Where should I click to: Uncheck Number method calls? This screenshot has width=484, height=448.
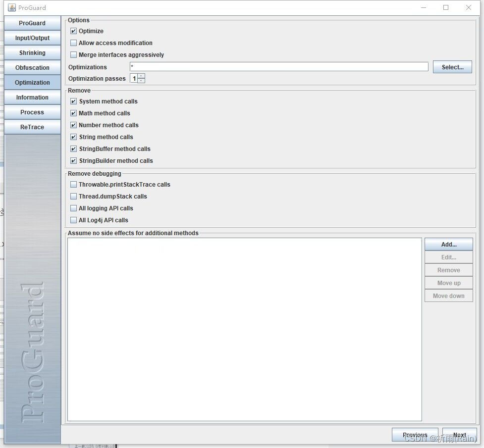point(73,125)
